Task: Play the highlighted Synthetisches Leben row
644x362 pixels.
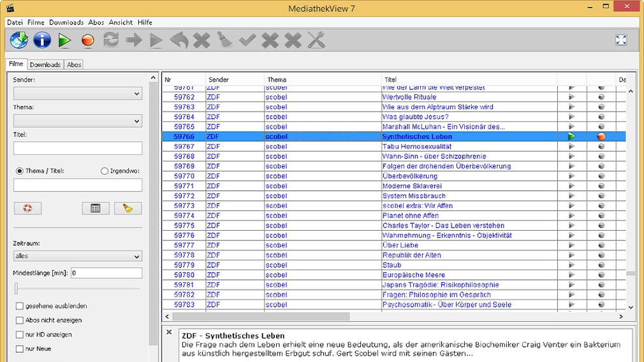Action: coord(571,136)
